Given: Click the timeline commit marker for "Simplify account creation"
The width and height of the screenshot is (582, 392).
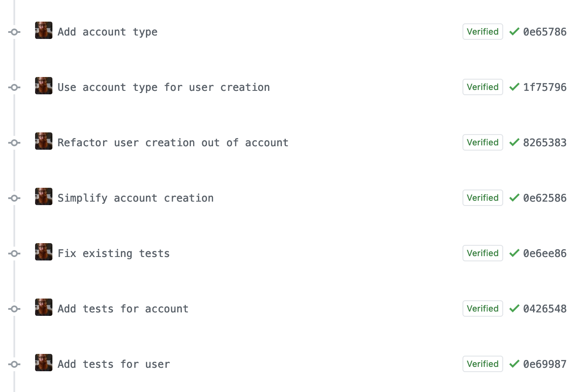Looking at the screenshot, I should click(x=14, y=198).
